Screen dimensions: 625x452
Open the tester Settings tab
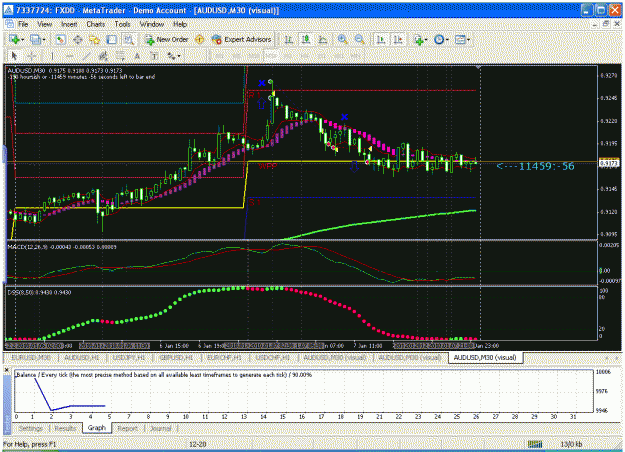pyautogui.click(x=30, y=428)
